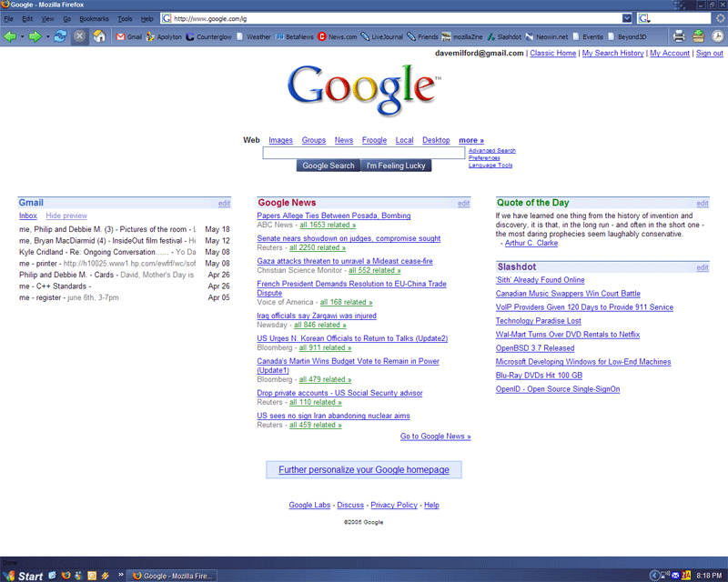Image resolution: width=728 pixels, height=582 pixels.
Task: Open the News.com bookmark
Action: coord(337,37)
